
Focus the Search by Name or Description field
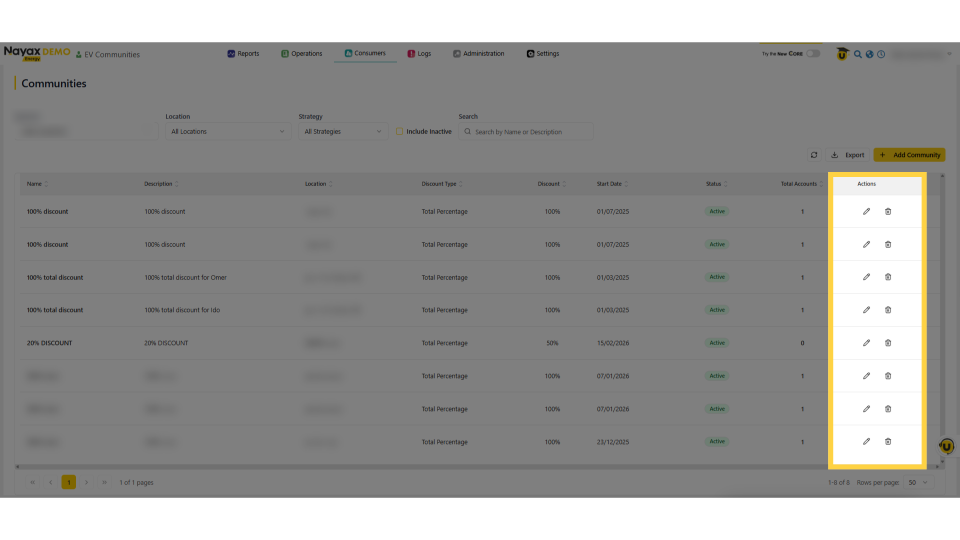coord(530,131)
